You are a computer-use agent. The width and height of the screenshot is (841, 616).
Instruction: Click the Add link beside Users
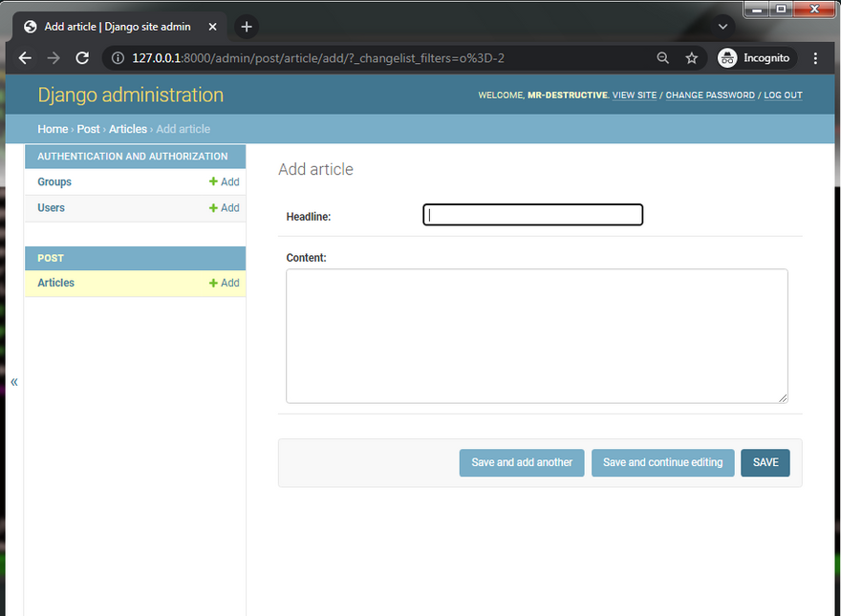click(225, 208)
